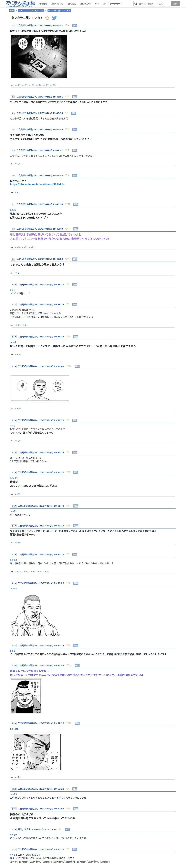Like post 22 with the heart icon
The height and width of the screenshot is (868, 186).
pos(68,665)
